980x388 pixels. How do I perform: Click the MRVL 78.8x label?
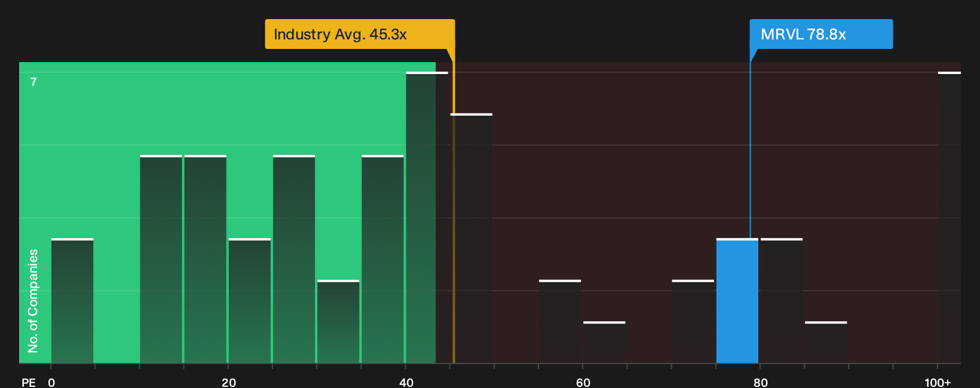click(821, 34)
